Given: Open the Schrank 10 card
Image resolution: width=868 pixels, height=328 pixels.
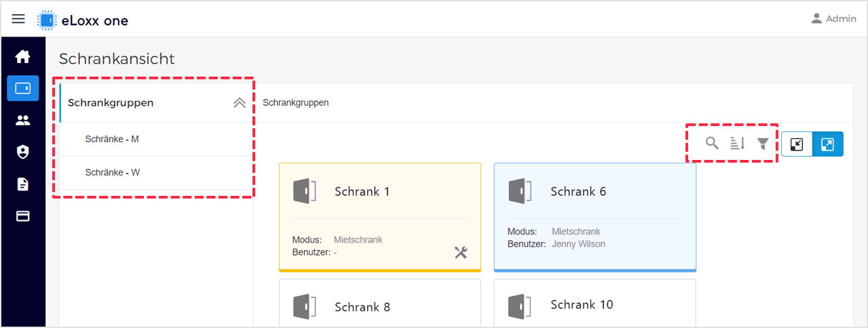Looking at the screenshot, I should pyautogui.click(x=595, y=303).
